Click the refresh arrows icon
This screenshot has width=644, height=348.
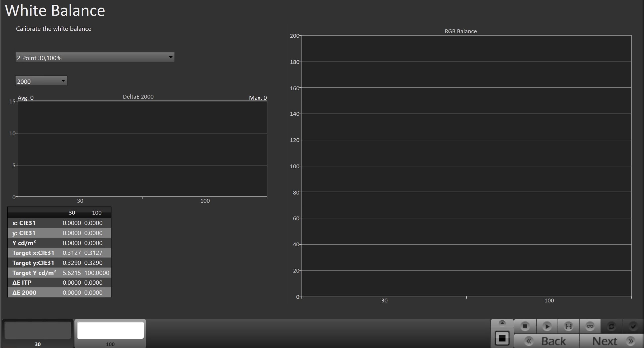[611, 326]
